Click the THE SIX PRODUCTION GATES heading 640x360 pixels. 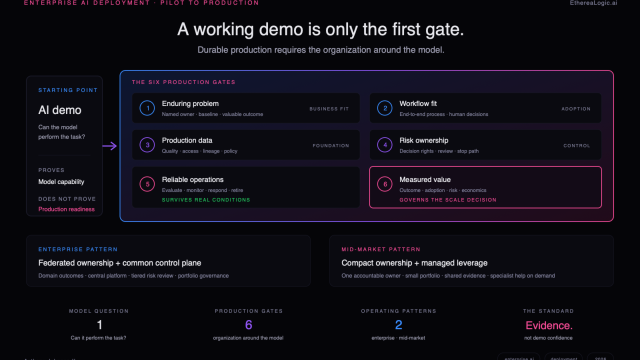click(184, 82)
